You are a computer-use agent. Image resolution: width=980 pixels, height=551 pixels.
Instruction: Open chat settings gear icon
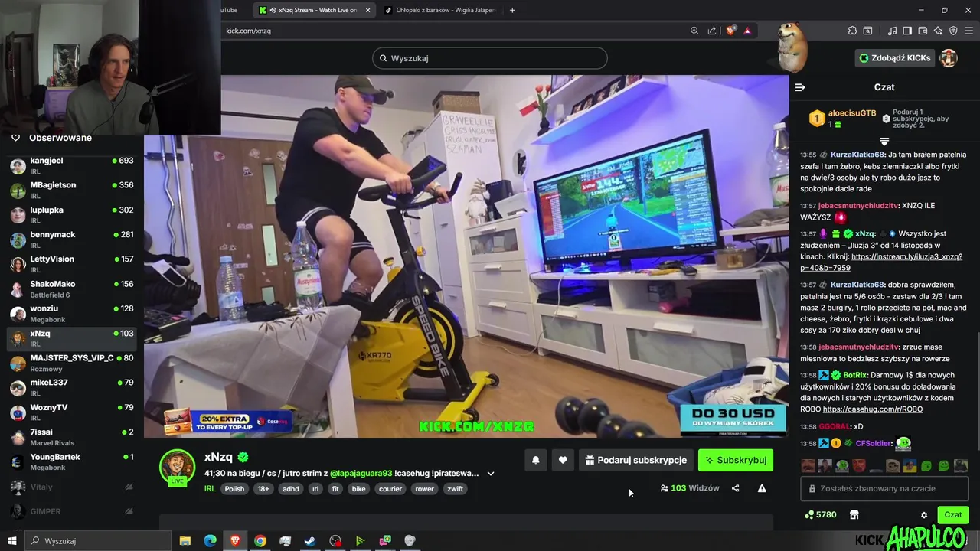[x=924, y=515]
